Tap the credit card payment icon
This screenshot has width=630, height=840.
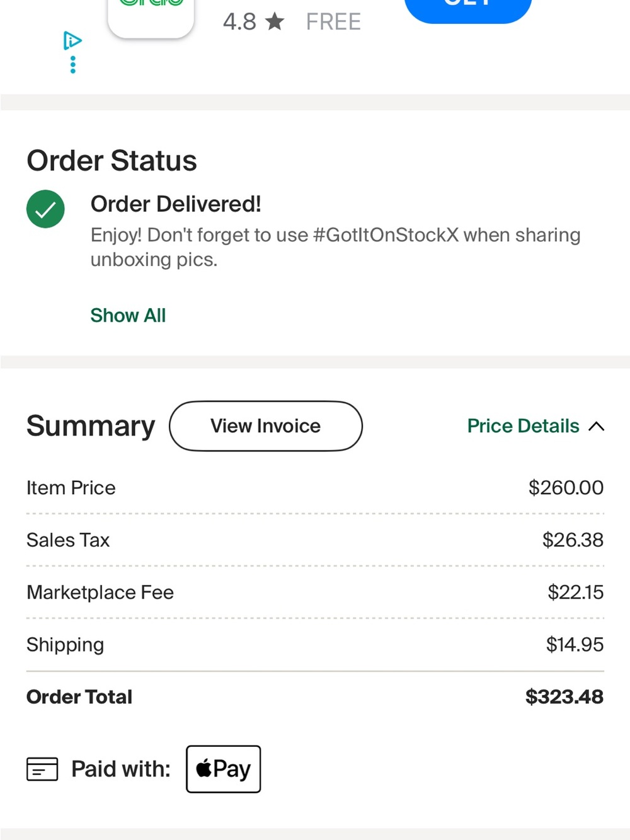pos(42,769)
